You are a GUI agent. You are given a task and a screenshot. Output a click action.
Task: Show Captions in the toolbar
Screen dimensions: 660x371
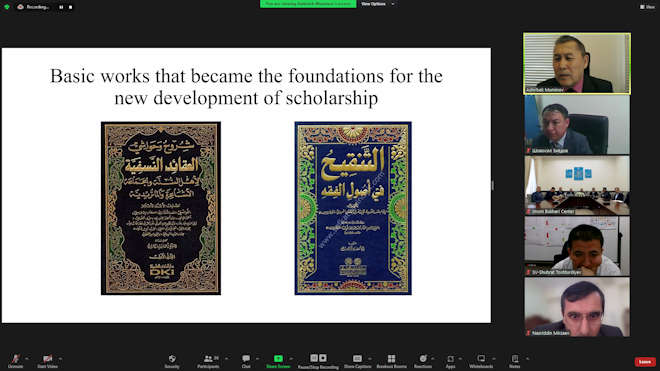tap(357, 361)
